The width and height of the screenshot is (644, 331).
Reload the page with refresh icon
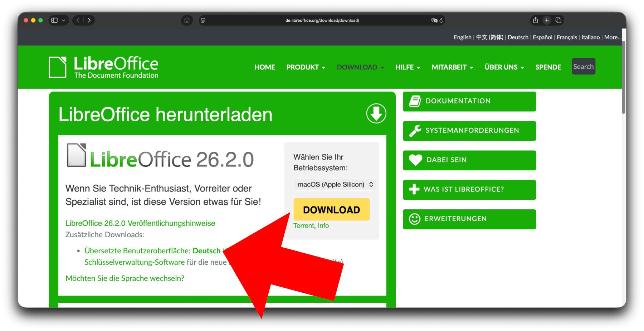[x=441, y=20]
